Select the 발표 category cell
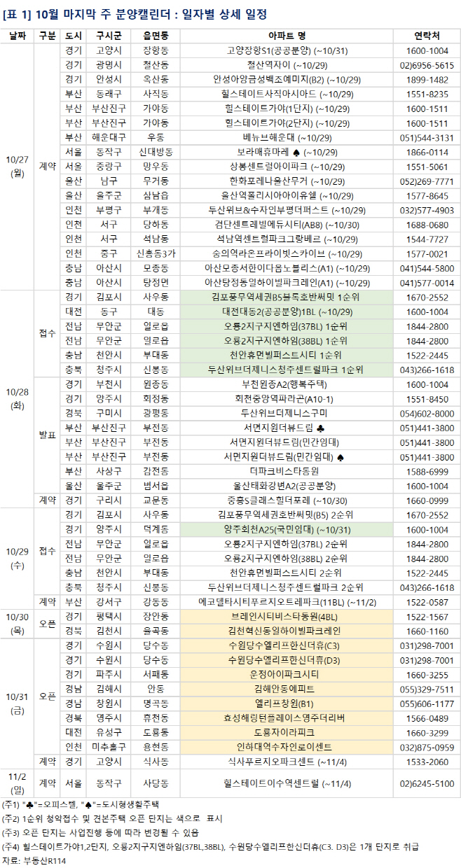The height and width of the screenshot is (868, 461). 47,435
